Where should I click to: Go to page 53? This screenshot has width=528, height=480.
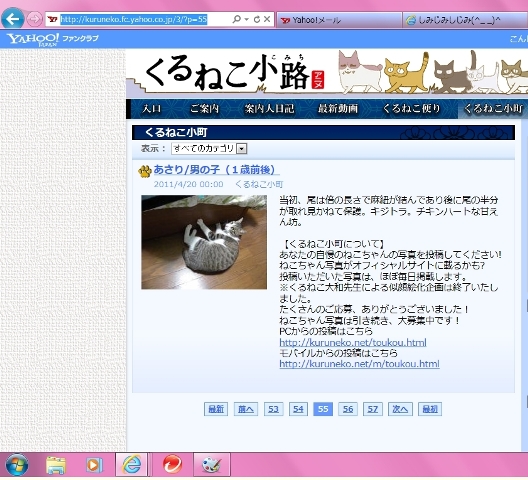(x=273, y=409)
